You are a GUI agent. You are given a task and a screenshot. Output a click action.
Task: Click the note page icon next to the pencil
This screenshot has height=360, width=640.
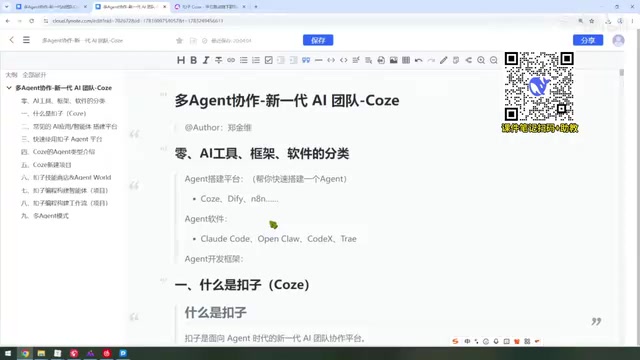pos(456,60)
